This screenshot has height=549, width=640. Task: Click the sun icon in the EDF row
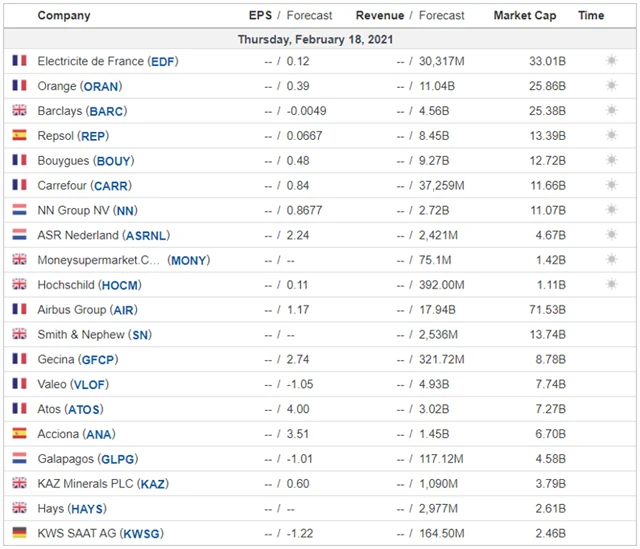pos(611,61)
